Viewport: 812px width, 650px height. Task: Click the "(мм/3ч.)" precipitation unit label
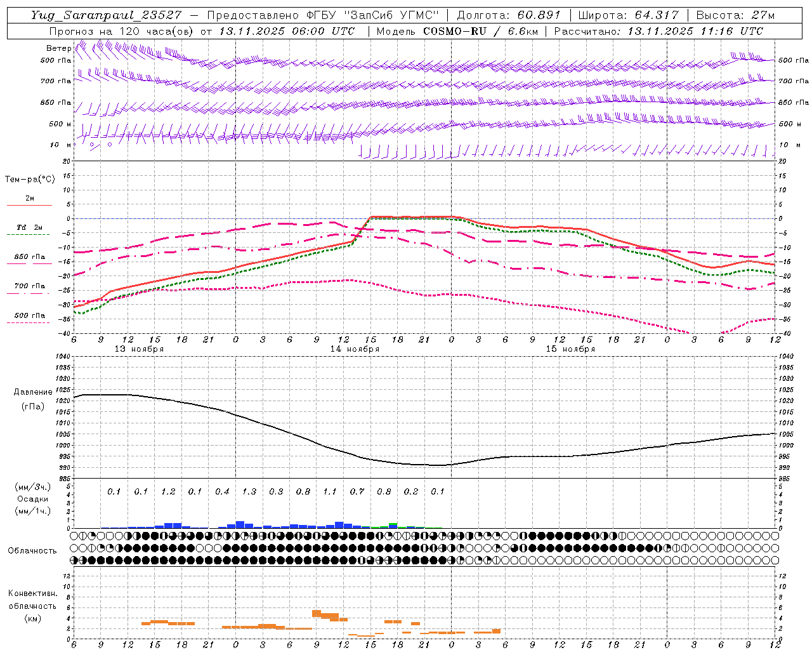[33, 487]
